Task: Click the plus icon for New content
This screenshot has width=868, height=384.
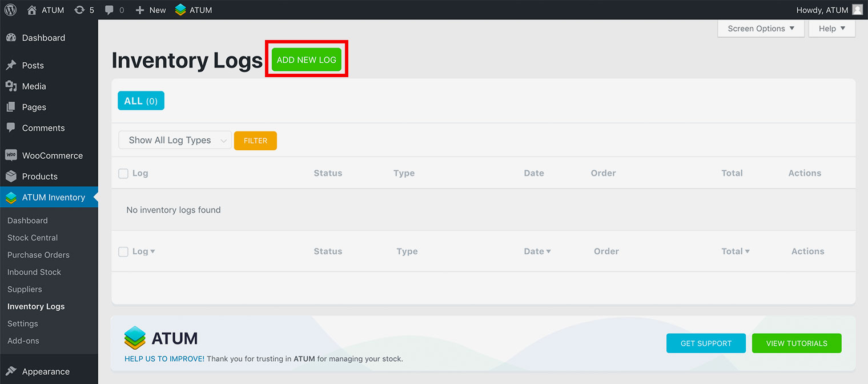Action: [140, 10]
